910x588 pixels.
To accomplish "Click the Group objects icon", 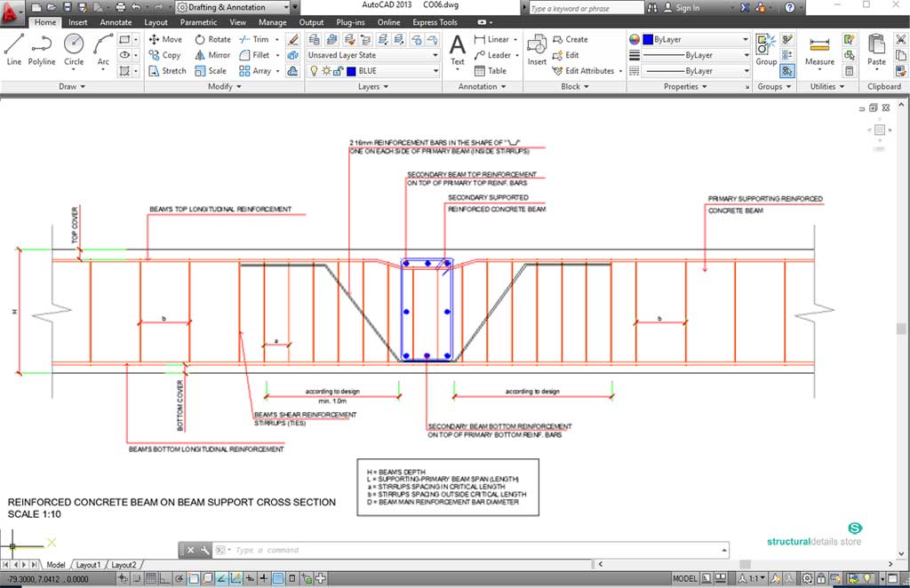I will (x=766, y=49).
